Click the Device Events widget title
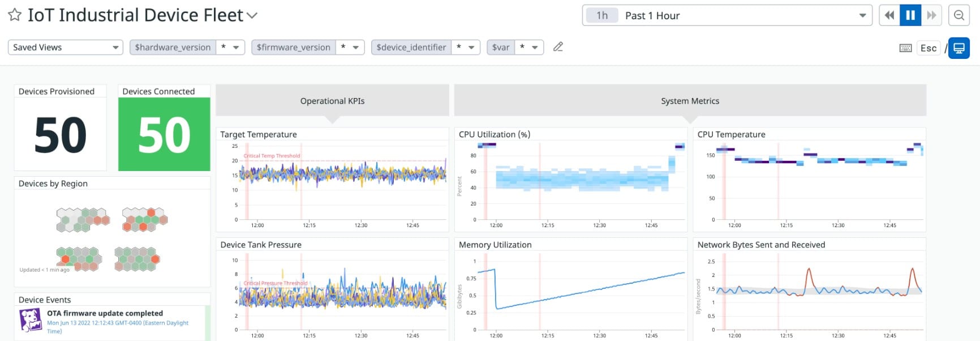This screenshot has height=341, width=980. [x=45, y=300]
